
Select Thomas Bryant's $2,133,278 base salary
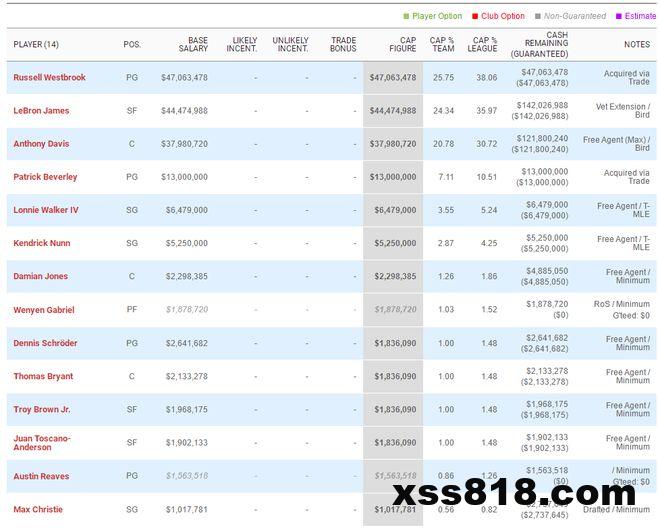pyautogui.click(x=186, y=376)
